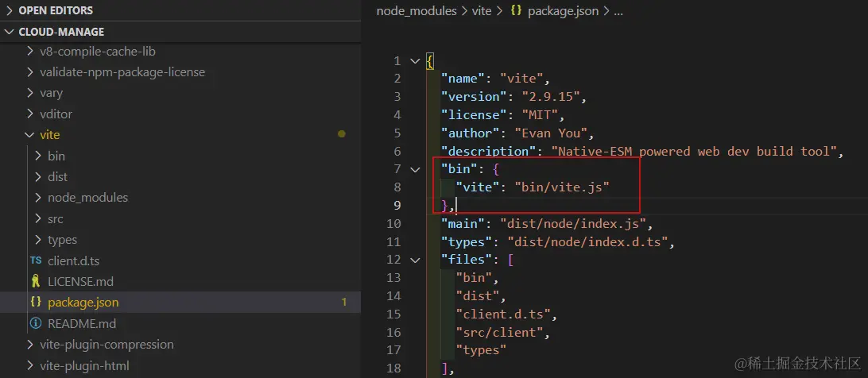Image resolution: width=868 pixels, height=378 pixels.
Task: Click the breadcrumb trailing ellipsis
Action: coord(618,12)
